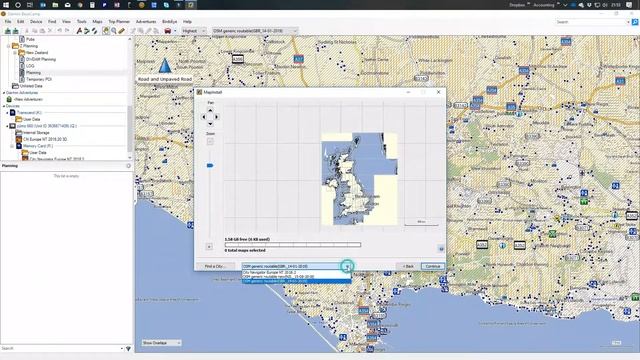The image size is (640, 360).
Task: Click the search magnifier button at top right
Action: click(635, 22)
